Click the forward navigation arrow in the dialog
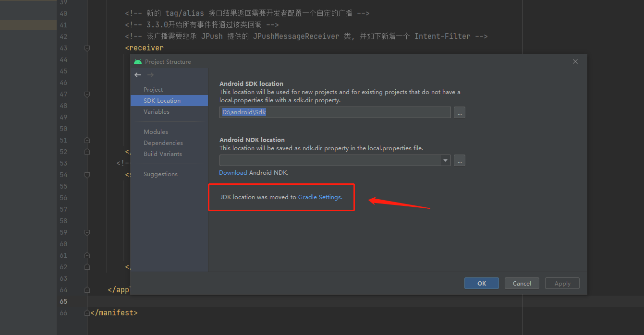Viewport: 644px width, 335px height. click(x=150, y=75)
